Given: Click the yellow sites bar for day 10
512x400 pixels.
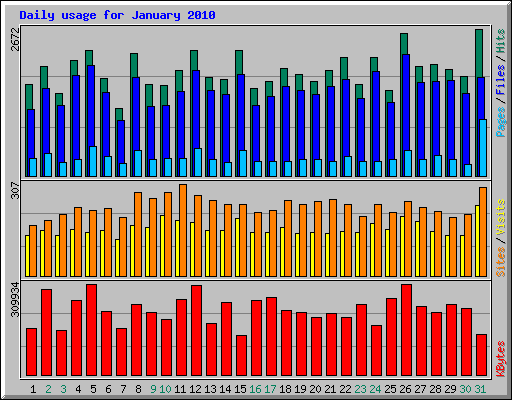Looking at the screenshot, I should point(162,246).
